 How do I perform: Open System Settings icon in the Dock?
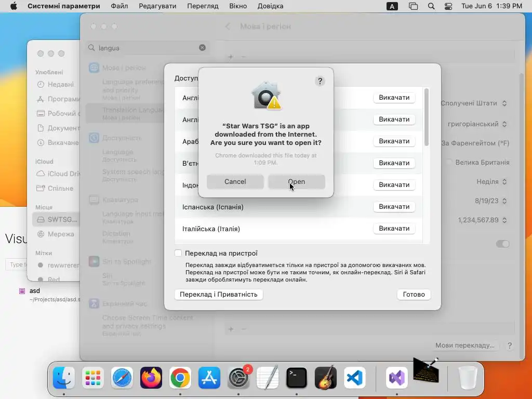pos(238,378)
